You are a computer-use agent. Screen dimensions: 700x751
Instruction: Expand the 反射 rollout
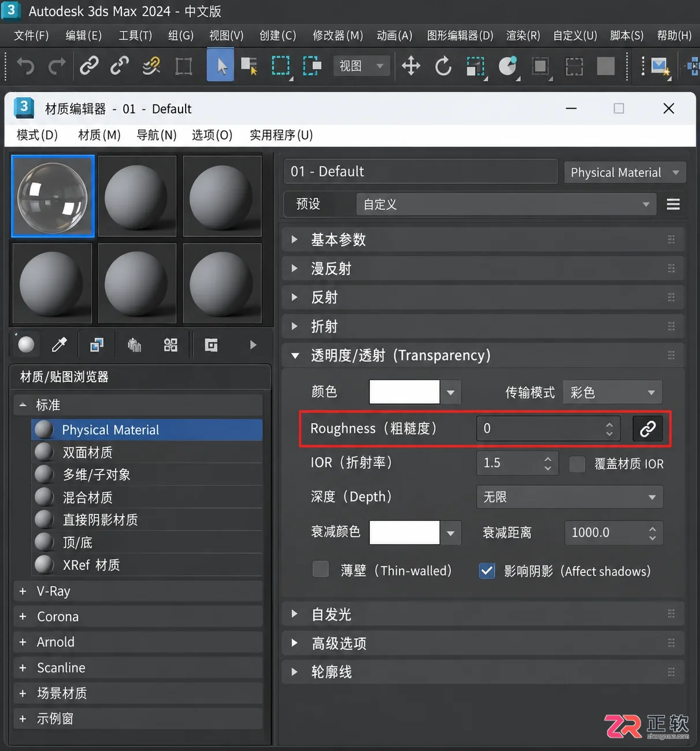483,297
